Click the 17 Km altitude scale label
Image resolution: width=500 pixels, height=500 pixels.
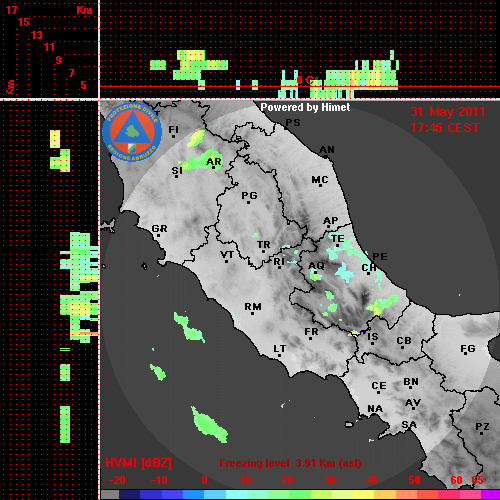tap(11, 10)
